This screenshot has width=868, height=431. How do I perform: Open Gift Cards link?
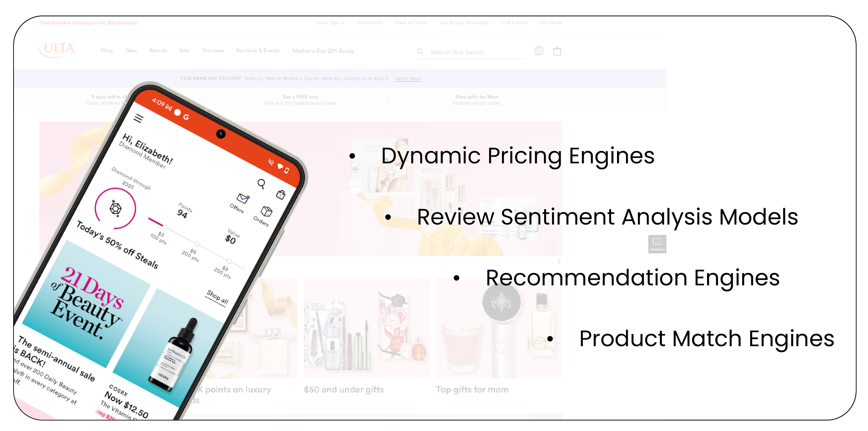coord(550,22)
